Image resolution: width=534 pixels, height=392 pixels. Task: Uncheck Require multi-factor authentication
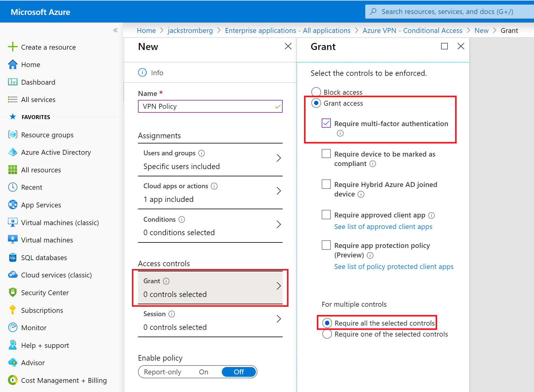326,123
